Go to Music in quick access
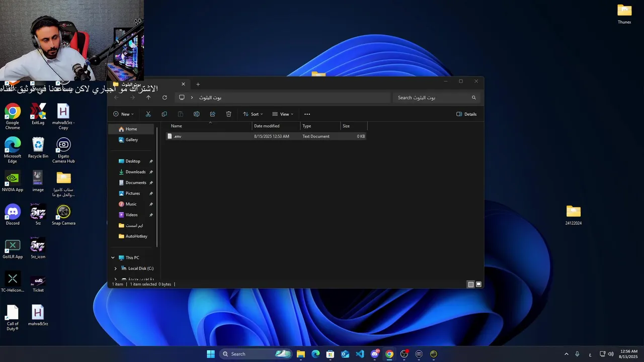Image resolution: width=644 pixels, height=362 pixels. coord(132,204)
